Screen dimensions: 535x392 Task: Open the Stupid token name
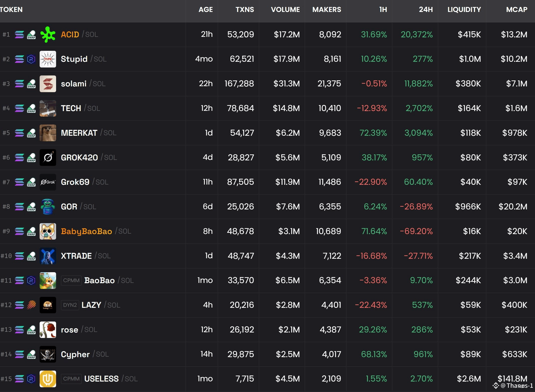pos(74,59)
